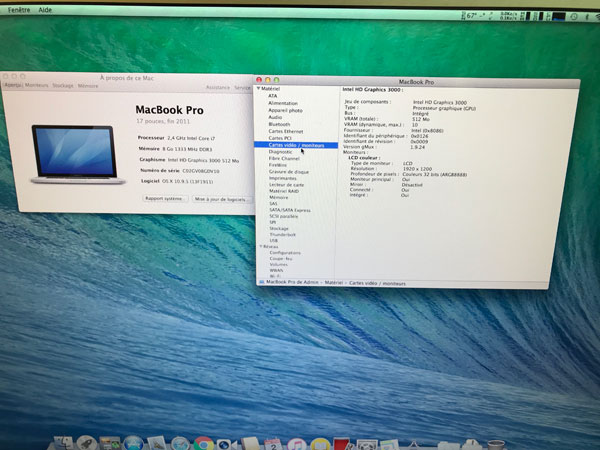Click the 67° temperature menu bar item
Viewport: 600px width, 450px height.
(471, 16)
